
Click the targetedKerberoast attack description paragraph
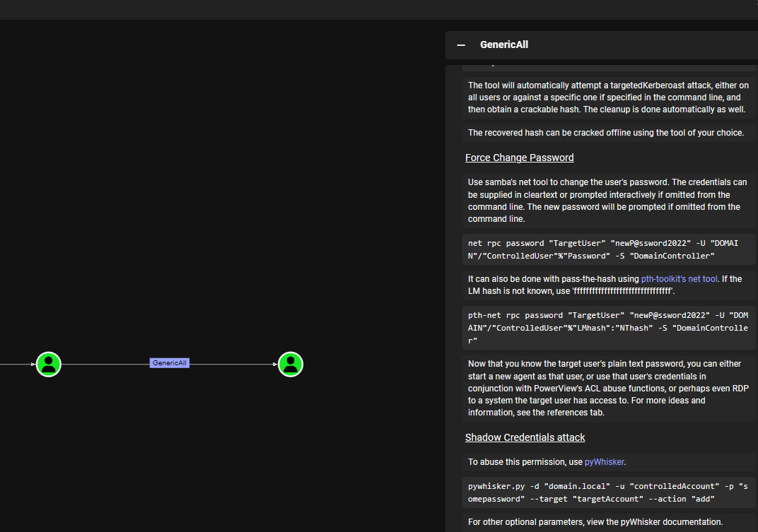click(x=609, y=97)
